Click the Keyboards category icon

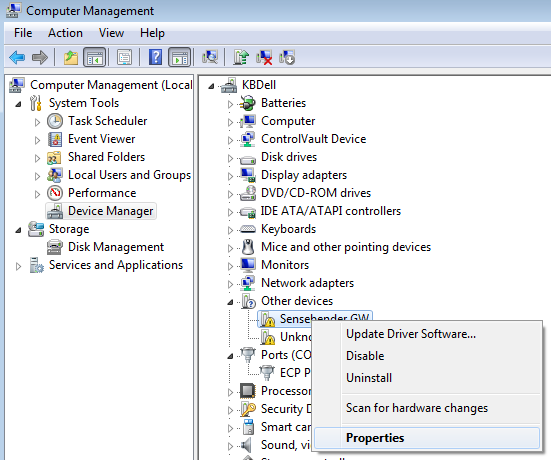(x=248, y=229)
